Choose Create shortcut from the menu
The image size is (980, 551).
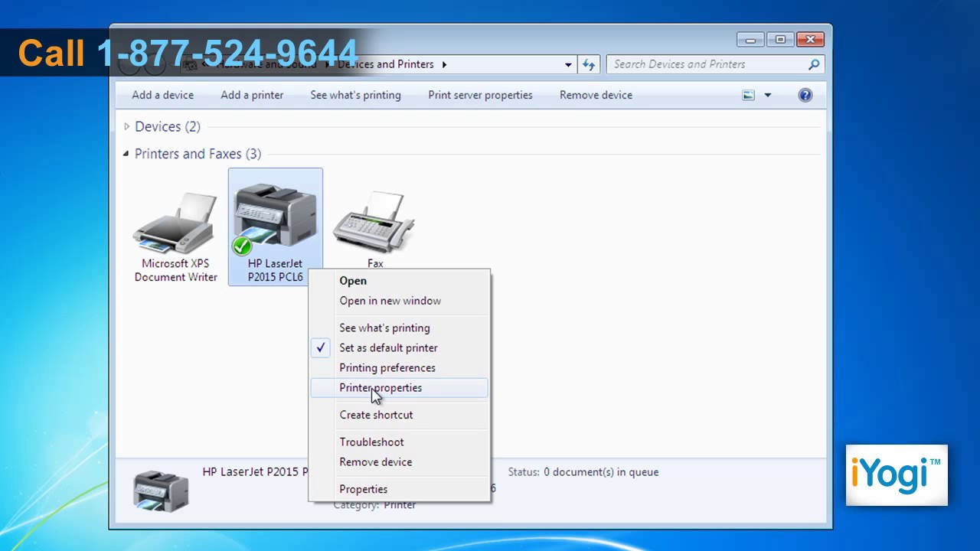pyautogui.click(x=399, y=415)
